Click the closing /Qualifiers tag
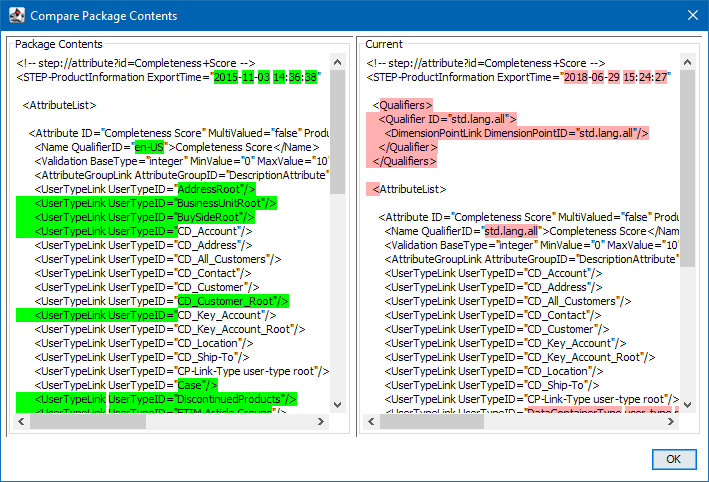The image size is (709, 482). [405, 161]
